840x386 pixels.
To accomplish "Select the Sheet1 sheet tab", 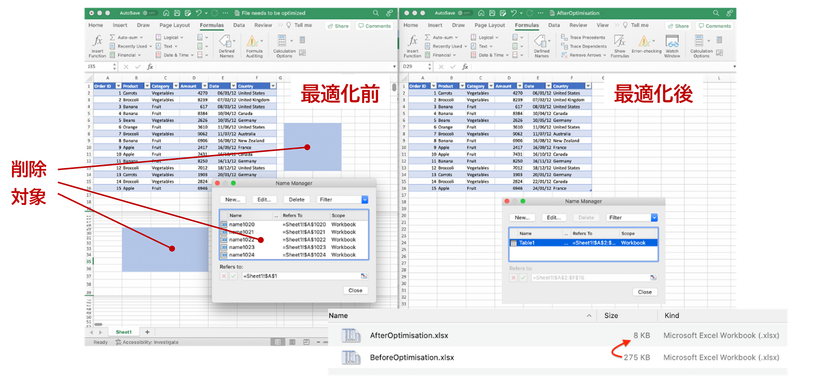I will 124,332.
